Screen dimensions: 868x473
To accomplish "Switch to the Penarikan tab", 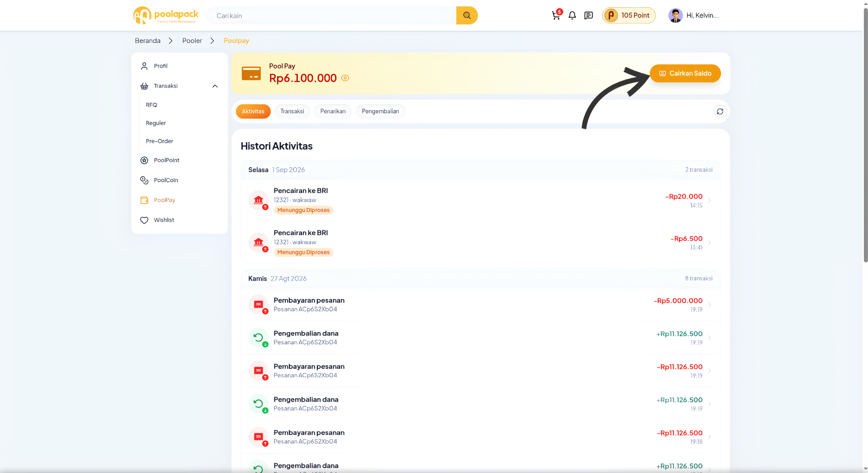I will coord(333,111).
